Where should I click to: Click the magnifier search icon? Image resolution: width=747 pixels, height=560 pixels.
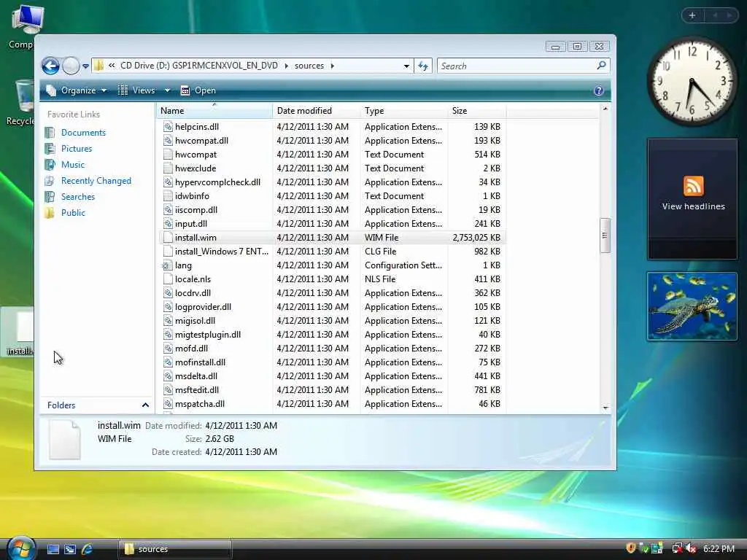[601, 65]
